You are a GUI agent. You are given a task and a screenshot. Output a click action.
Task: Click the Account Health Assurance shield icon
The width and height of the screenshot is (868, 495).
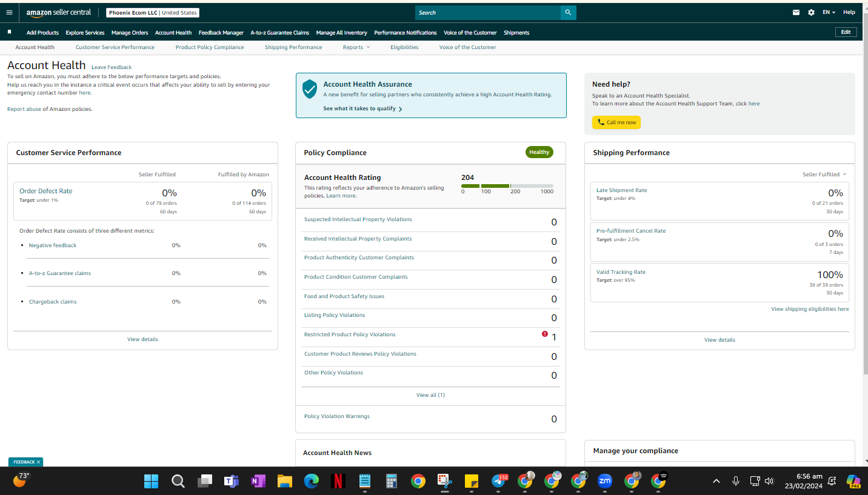click(310, 89)
